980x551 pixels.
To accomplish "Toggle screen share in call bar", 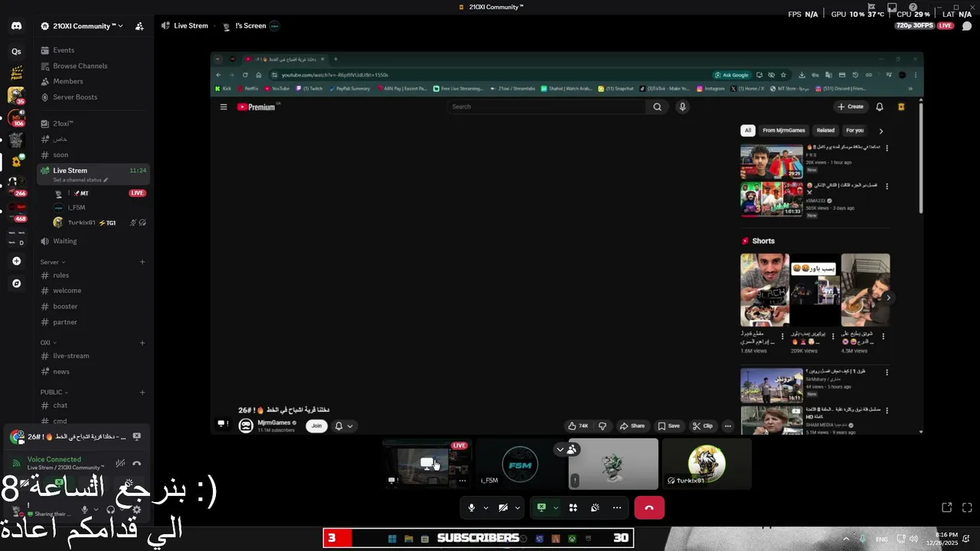I will click(541, 507).
